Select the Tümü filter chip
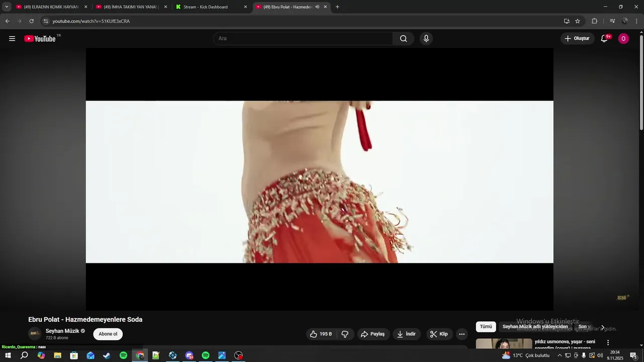 click(486, 327)
